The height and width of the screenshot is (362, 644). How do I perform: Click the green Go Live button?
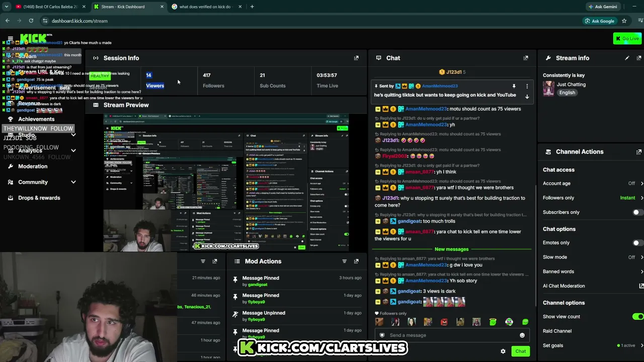627,39
